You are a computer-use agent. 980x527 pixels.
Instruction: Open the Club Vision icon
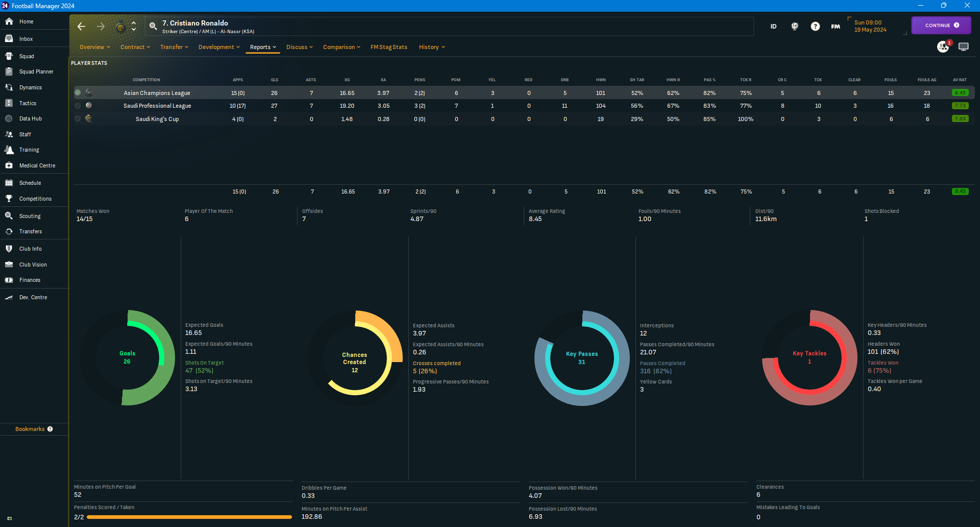click(9, 265)
